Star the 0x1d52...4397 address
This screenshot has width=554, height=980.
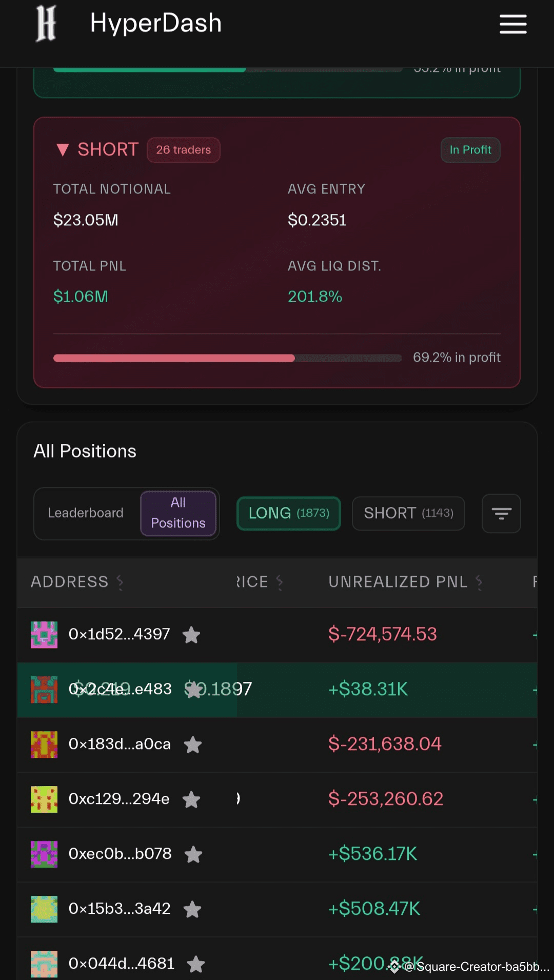(x=191, y=635)
